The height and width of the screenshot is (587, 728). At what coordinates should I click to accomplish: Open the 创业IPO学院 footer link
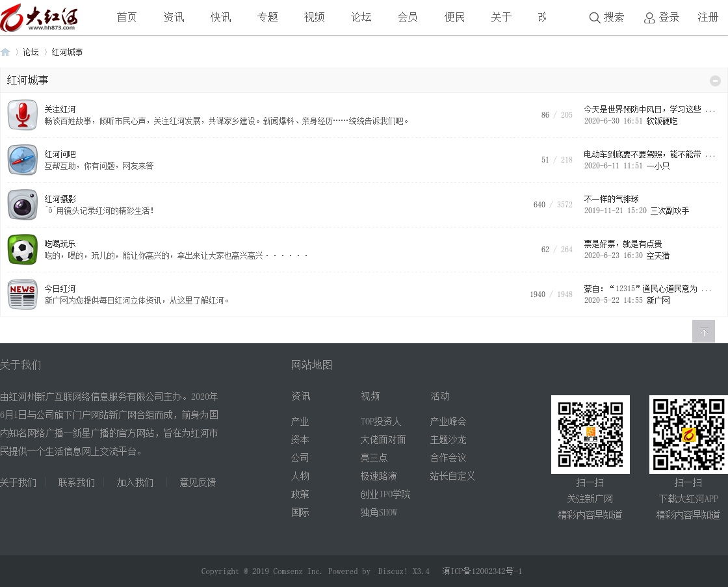pos(385,494)
